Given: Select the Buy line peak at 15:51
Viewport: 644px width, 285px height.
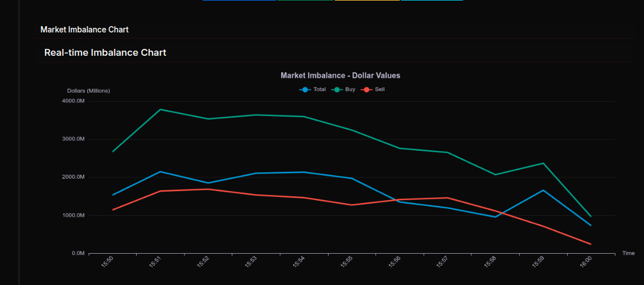Looking at the screenshot, I should pyautogui.click(x=161, y=109).
